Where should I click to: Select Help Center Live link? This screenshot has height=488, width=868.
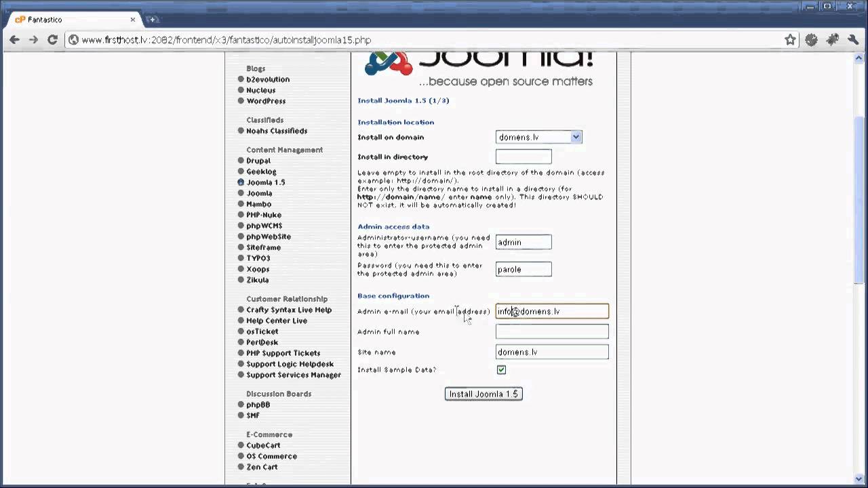[x=277, y=321]
